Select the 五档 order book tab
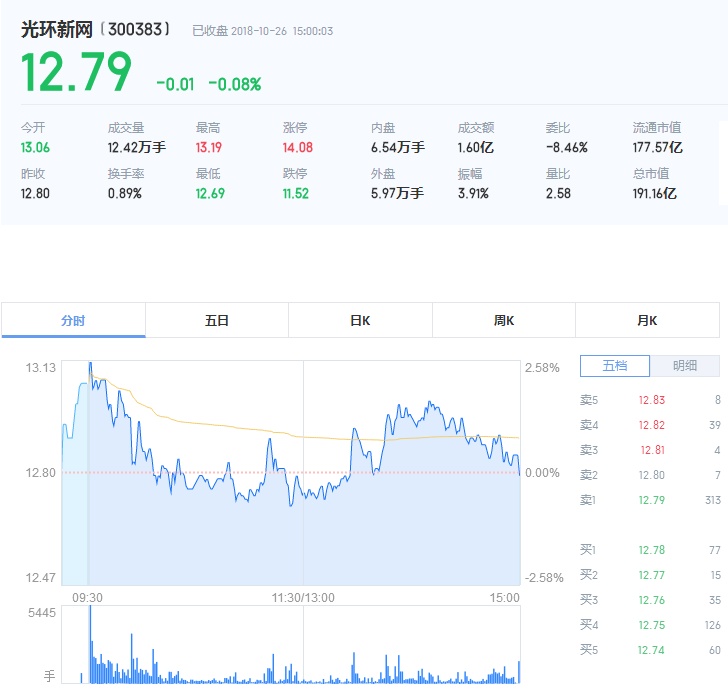 point(615,366)
